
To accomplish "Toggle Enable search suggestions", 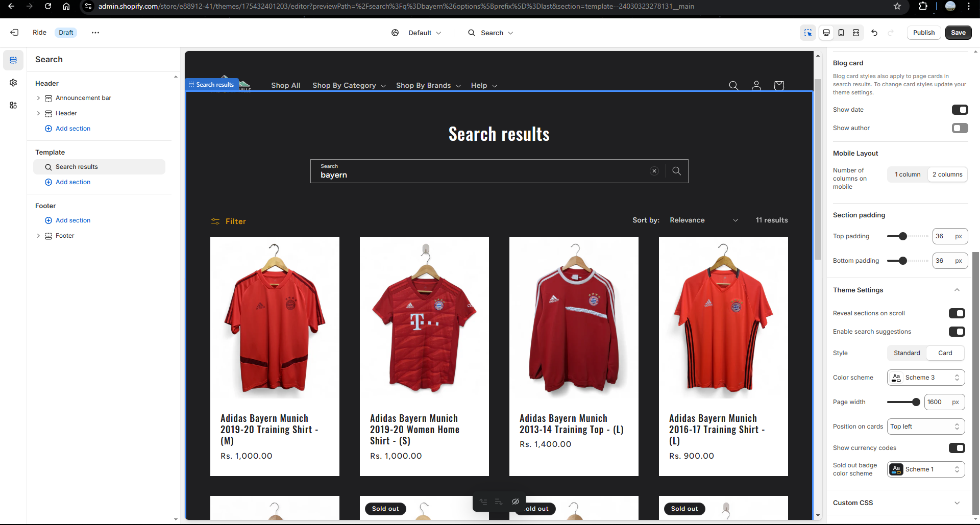I will coord(957,332).
